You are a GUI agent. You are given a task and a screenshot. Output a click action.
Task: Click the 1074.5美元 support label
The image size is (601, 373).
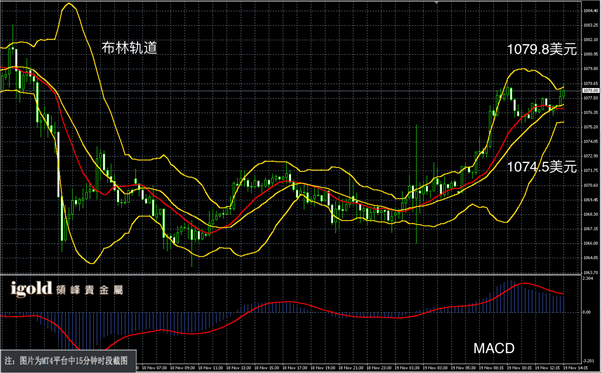542,167
